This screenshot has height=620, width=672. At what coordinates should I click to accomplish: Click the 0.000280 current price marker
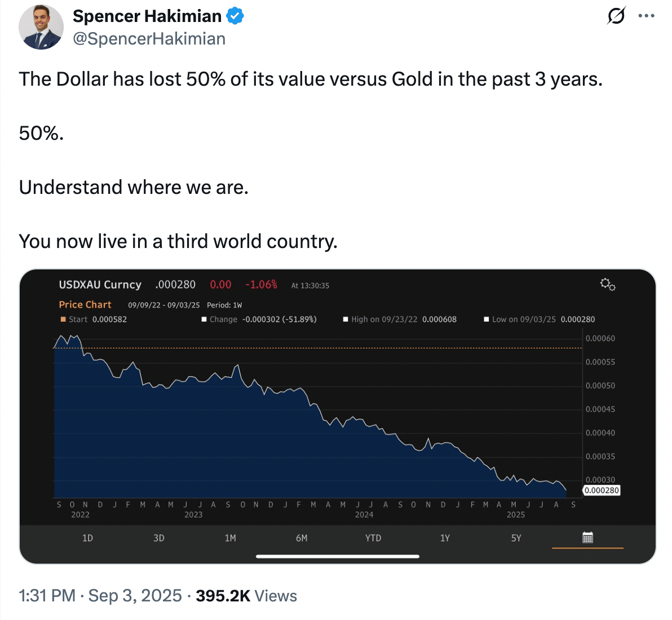point(602,490)
